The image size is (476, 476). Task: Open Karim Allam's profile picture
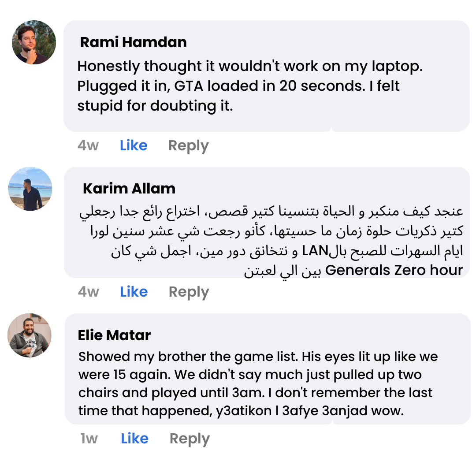pos(30,189)
